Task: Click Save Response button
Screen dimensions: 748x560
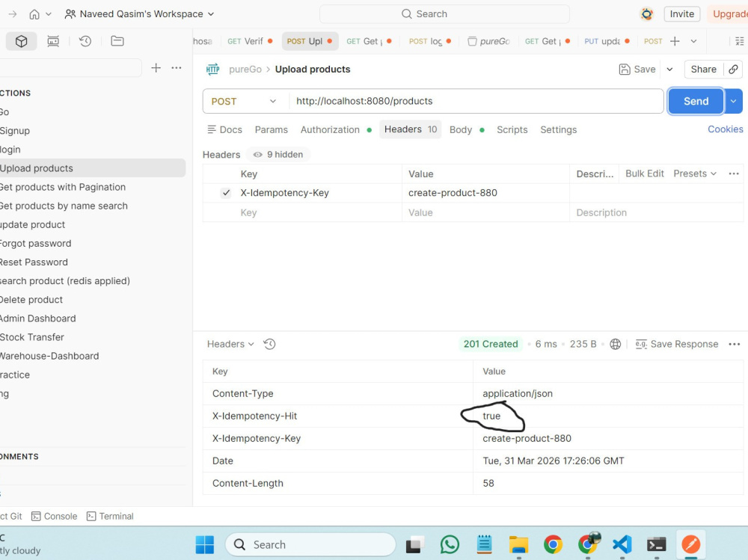Action: point(676,344)
